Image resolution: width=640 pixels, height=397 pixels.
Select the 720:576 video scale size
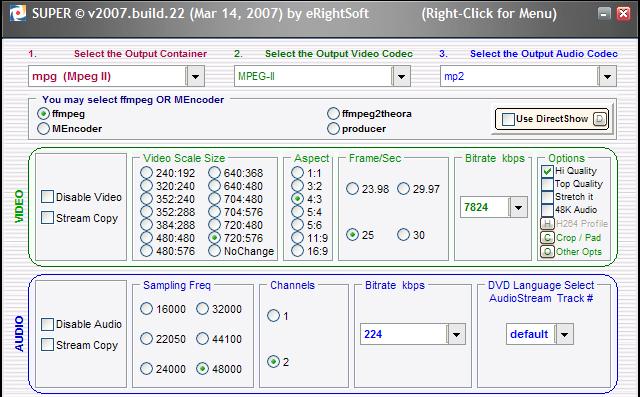point(214,237)
